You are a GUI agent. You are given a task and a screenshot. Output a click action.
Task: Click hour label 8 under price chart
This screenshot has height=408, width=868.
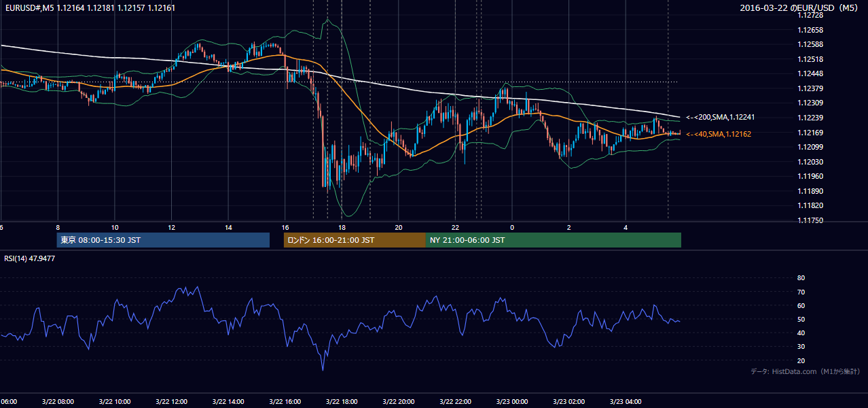pos(58,228)
